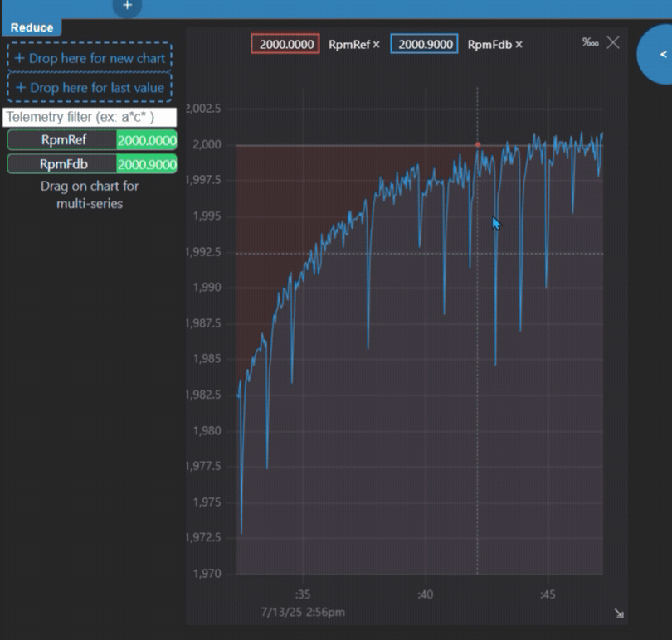Click the red-bordered RpmRef legend value box
Image resolution: width=672 pixels, height=640 pixels.
click(x=285, y=44)
